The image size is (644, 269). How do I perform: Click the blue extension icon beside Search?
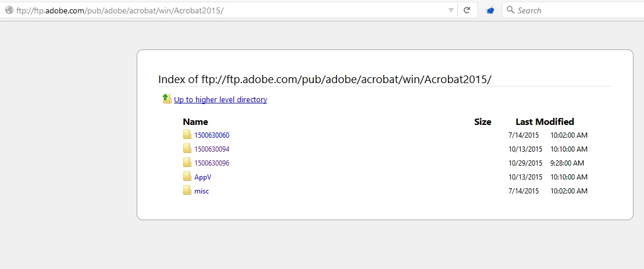click(490, 10)
